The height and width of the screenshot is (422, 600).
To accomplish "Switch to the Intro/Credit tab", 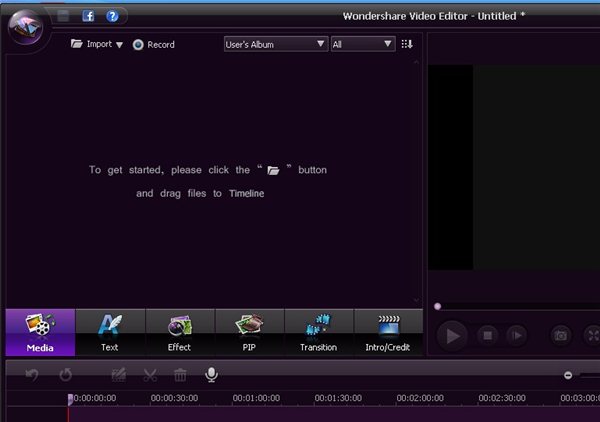I will 388,332.
